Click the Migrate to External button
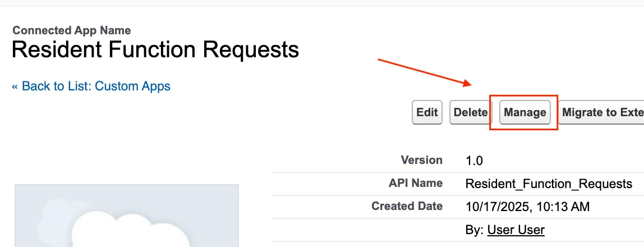 pos(601,112)
